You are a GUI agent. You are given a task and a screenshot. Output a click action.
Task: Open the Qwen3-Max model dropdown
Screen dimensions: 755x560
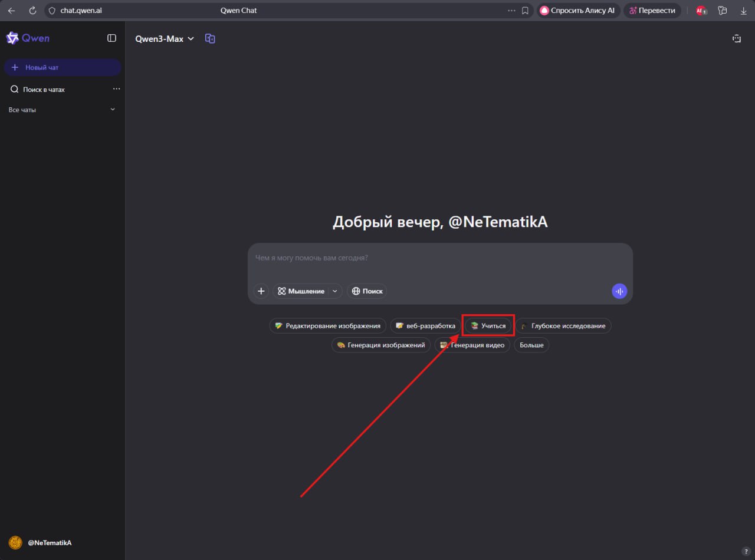(165, 39)
